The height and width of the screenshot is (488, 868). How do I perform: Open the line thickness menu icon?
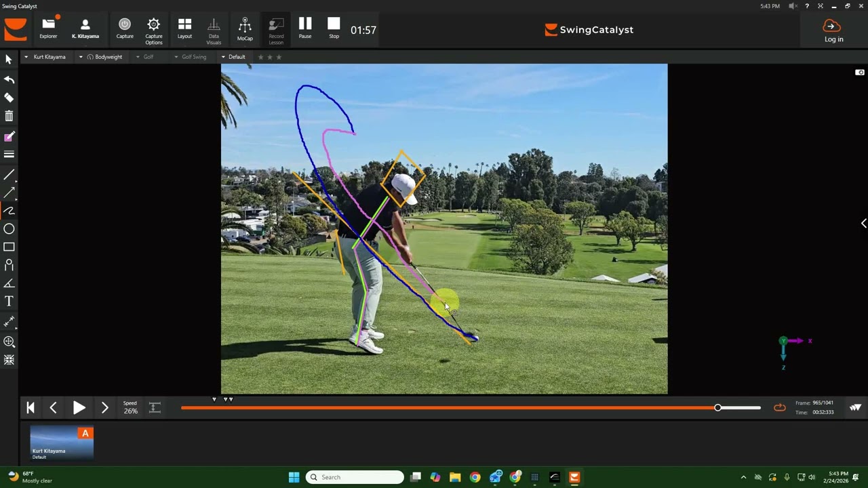point(9,155)
